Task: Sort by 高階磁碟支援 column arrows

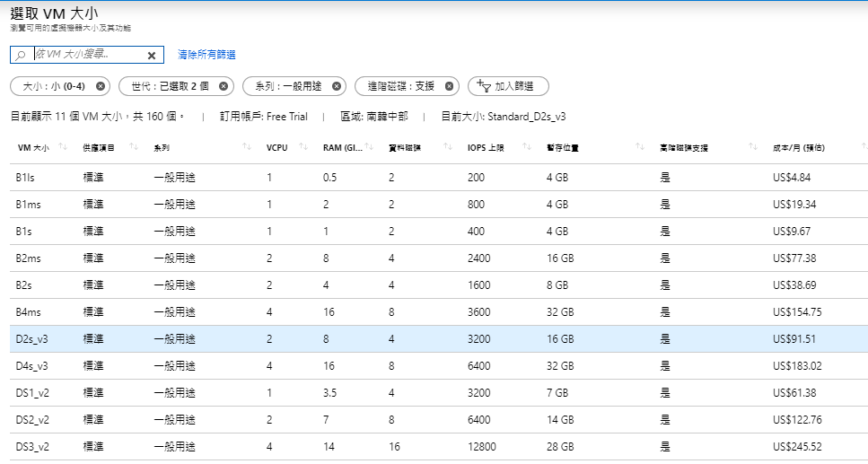Action: (753, 146)
